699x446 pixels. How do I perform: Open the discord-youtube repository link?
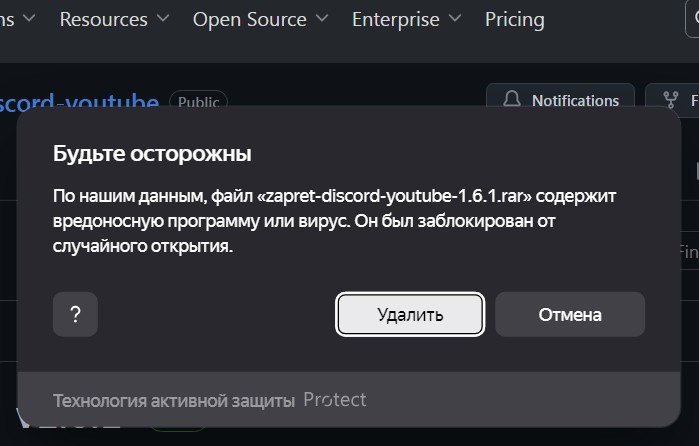coord(79,100)
